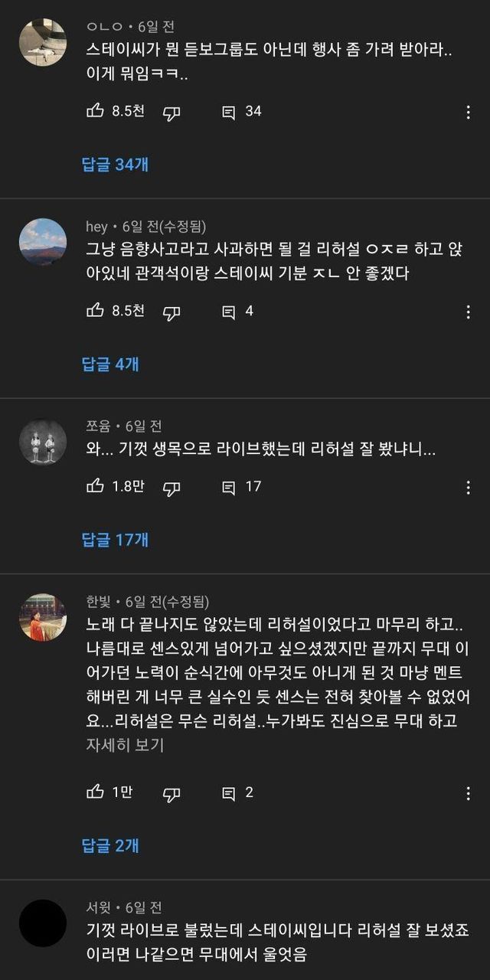Dislike hey's comment
The height and width of the screenshot is (980, 490).
click(171, 312)
